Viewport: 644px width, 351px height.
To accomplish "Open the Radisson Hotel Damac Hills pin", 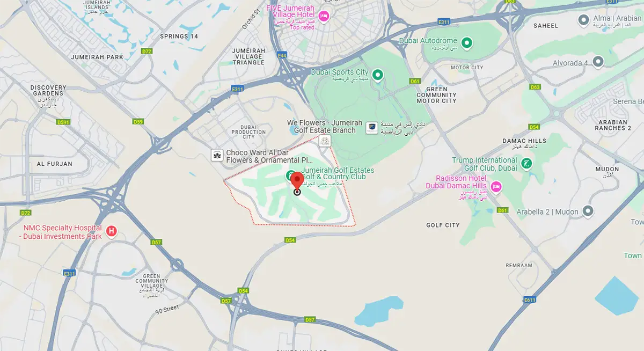I will pyautogui.click(x=496, y=186).
